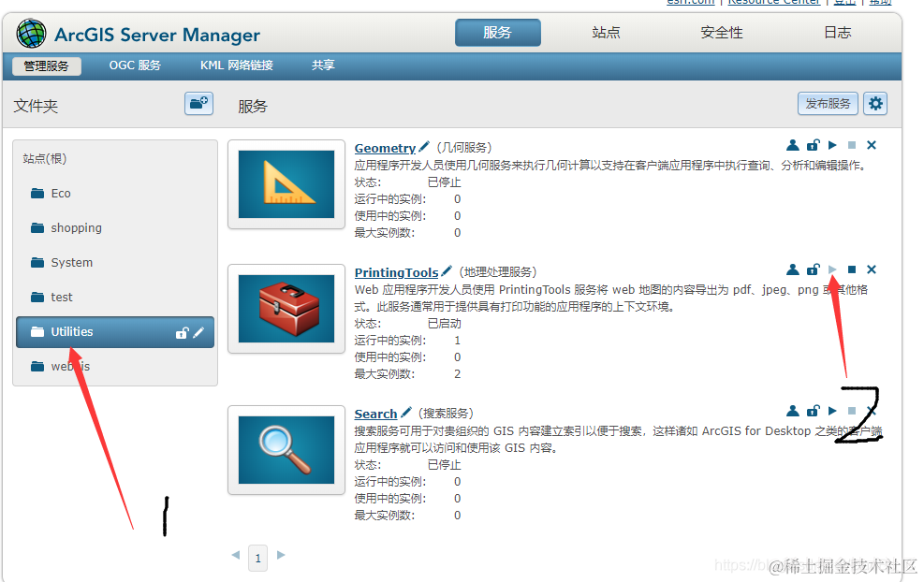The image size is (924, 582).
Task: Go to previous page arrow
Action: 236,555
